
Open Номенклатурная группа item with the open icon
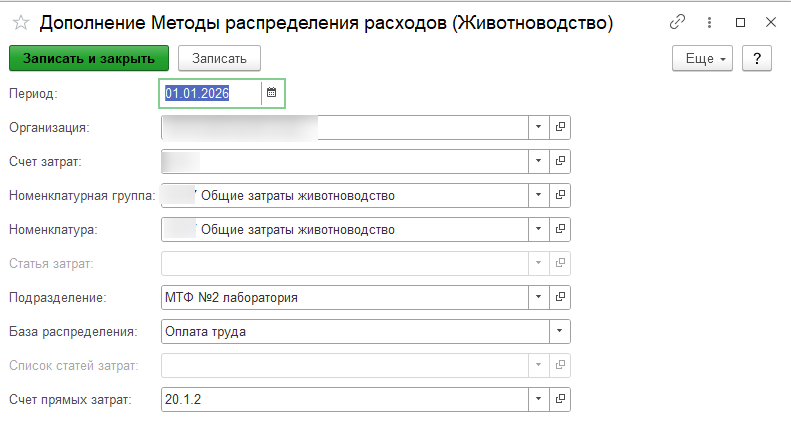click(x=560, y=195)
